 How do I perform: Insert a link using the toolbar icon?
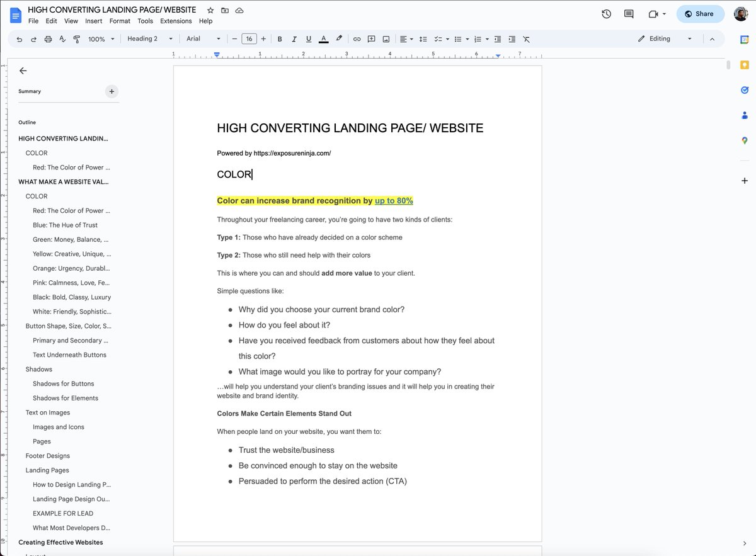click(x=357, y=38)
